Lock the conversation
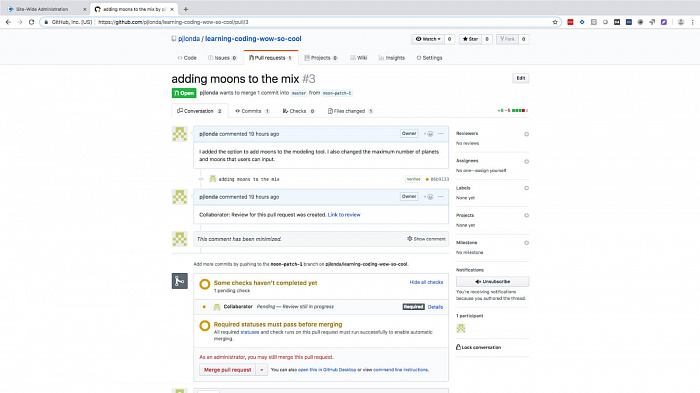The width and height of the screenshot is (700, 393). (478, 347)
